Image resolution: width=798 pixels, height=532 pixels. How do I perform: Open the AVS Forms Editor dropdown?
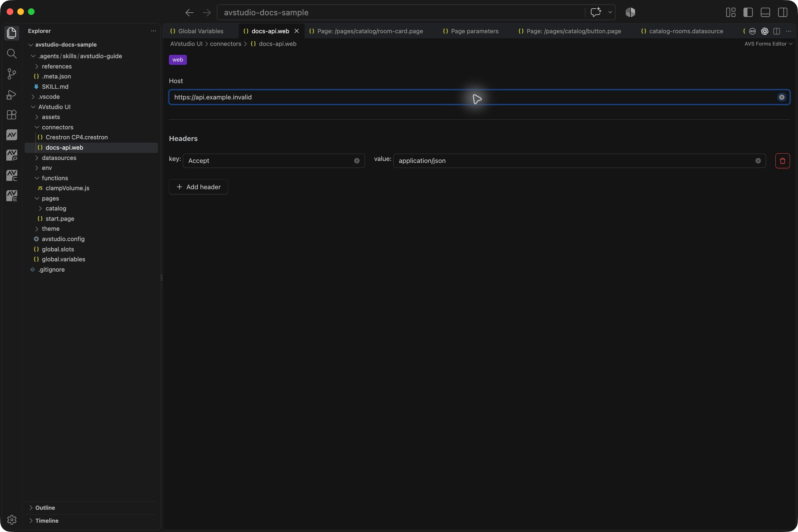point(768,44)
